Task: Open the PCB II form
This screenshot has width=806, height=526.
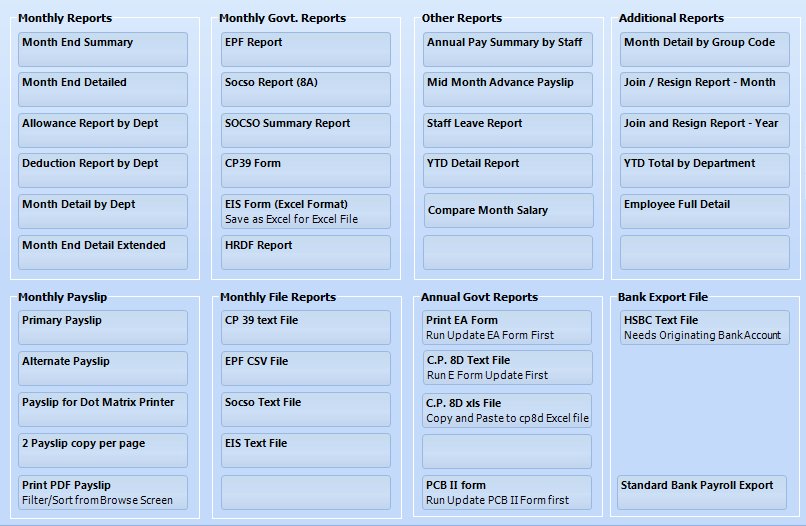Action: click(507, 493)
